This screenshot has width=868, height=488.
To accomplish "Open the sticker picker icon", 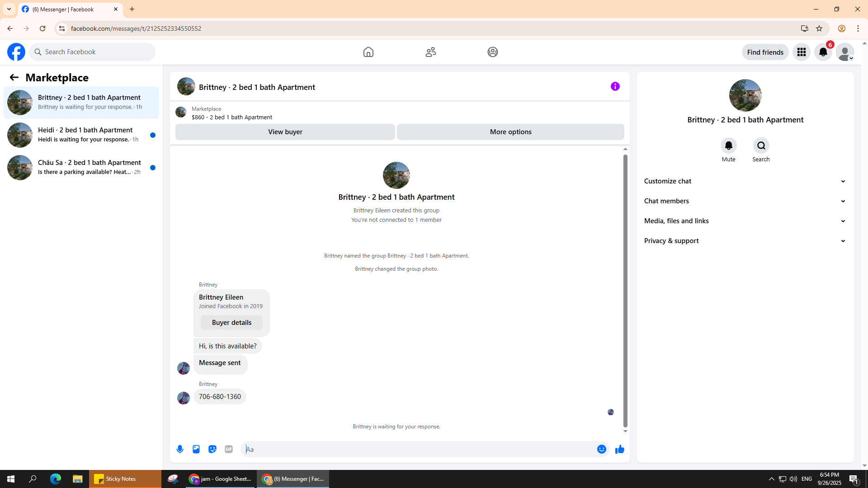I will coord(212,449).
